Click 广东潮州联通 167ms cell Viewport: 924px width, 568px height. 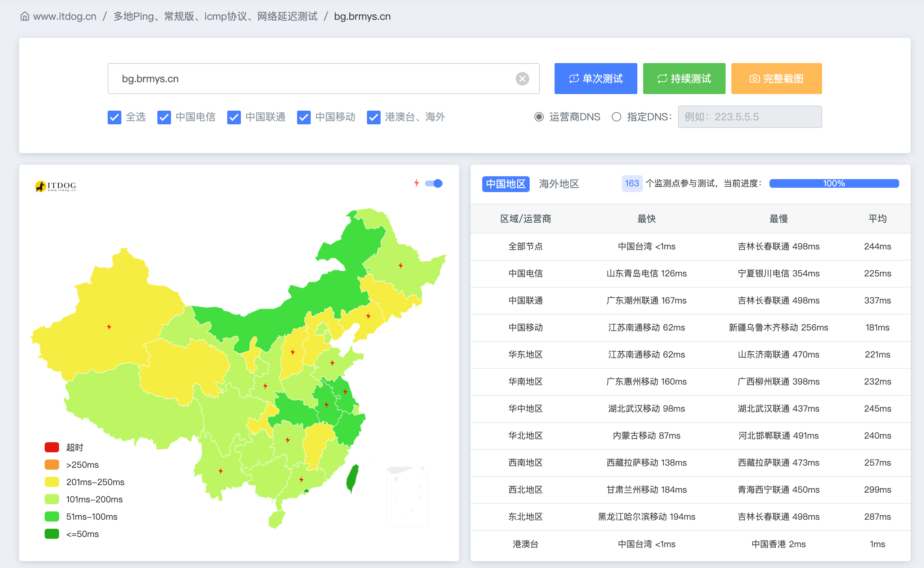click(647, 301)
